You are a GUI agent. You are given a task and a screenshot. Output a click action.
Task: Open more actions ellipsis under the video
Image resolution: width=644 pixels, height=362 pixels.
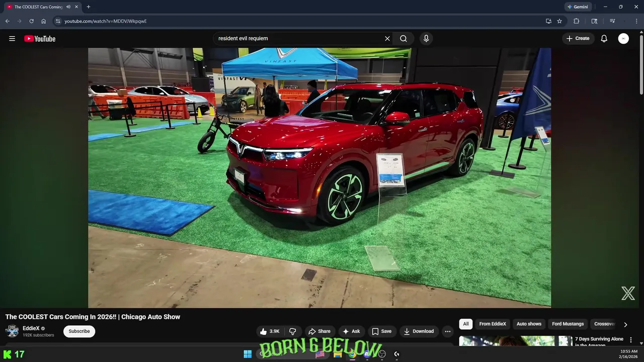448,331
